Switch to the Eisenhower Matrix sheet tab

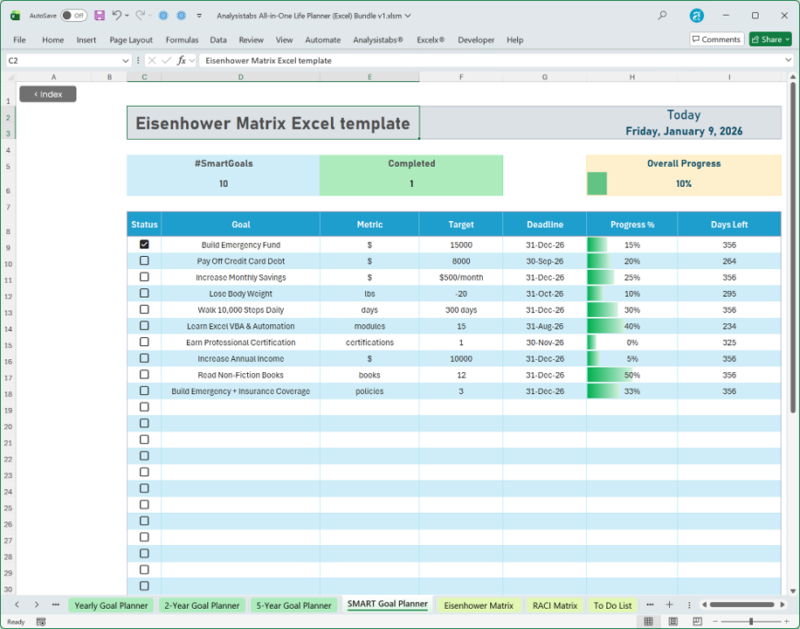click(x=479, y=605)
